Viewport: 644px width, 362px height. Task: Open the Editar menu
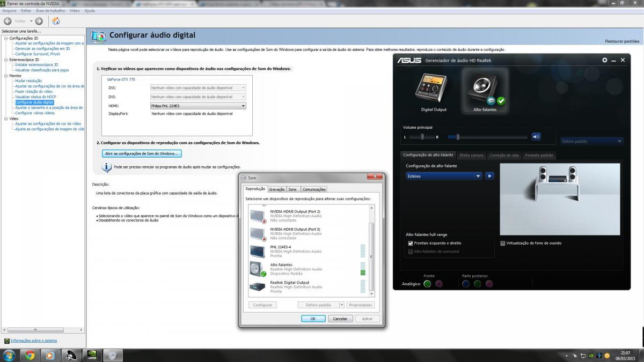point(26,10)
